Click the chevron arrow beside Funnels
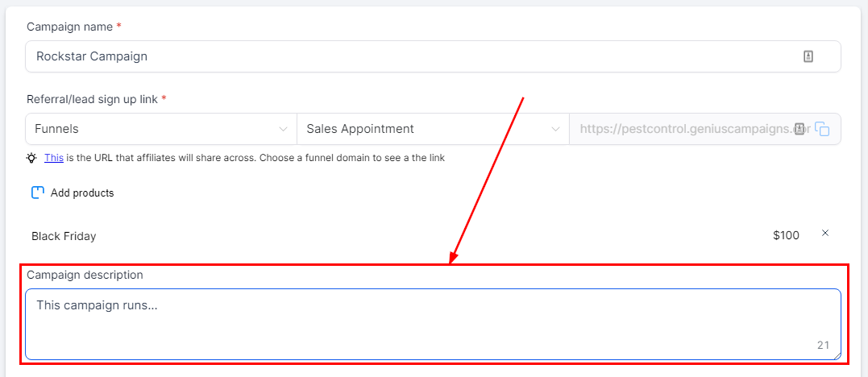Screen dimensions: 868x377 [x=283, y=129]
